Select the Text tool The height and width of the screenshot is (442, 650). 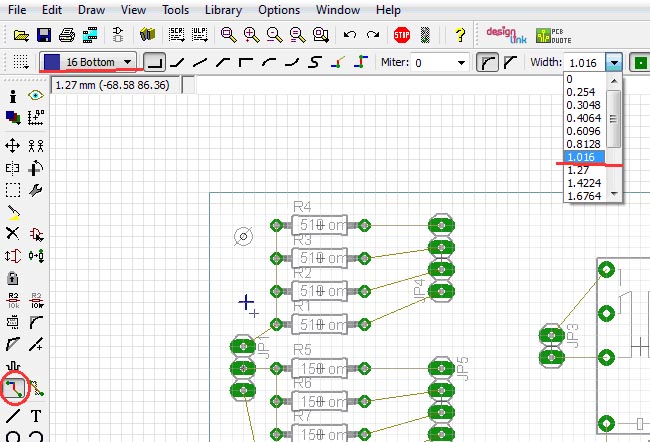[x=36, y=415]
